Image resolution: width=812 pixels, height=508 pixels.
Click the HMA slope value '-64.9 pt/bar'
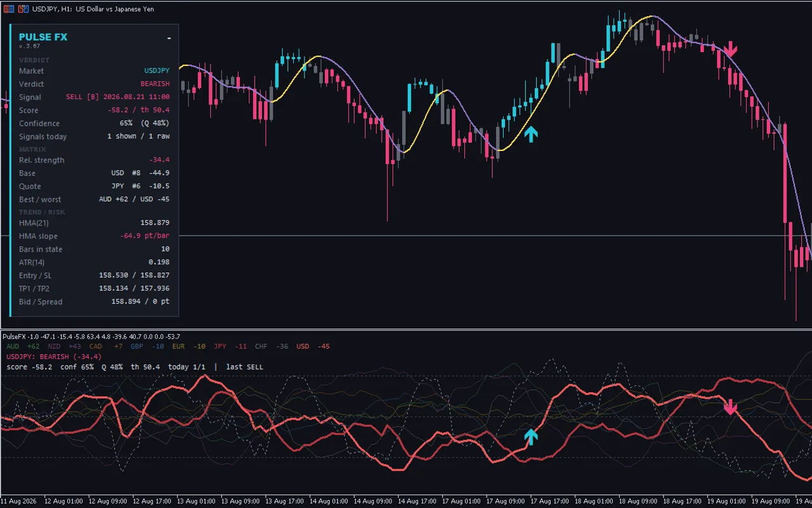145,236
